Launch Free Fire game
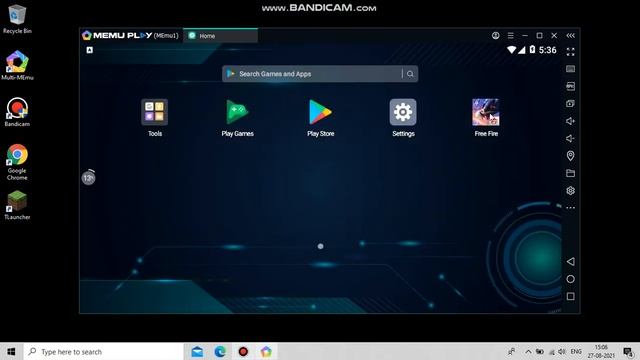 [x=486, y=112]
